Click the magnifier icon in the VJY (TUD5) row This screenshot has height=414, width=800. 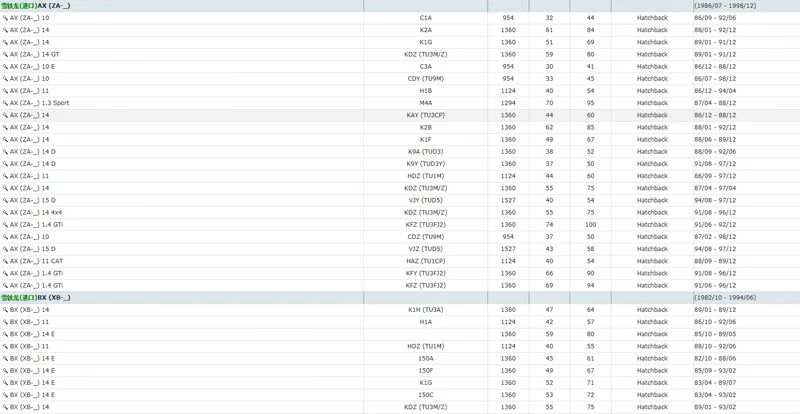[5, 200]
